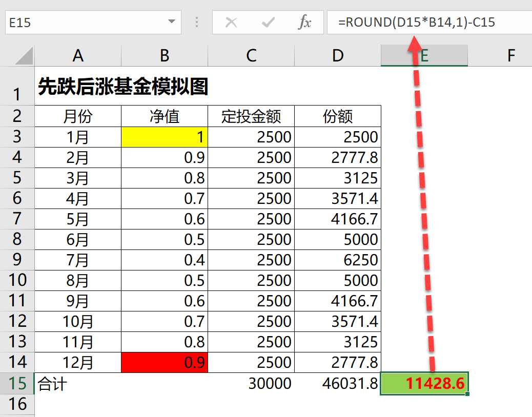Click title cell 先跌后涨基金模拟图
Screen dimensions: 532x417
click(x=123, y=87)
